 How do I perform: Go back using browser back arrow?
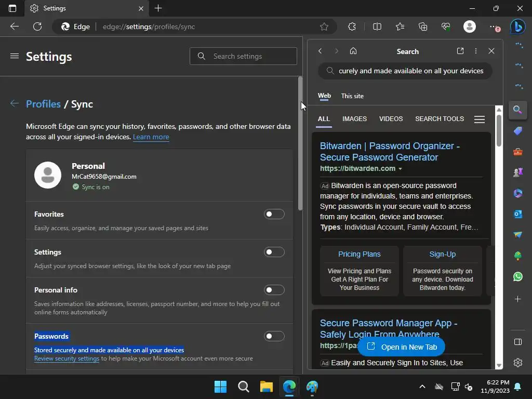pos(14,26)
